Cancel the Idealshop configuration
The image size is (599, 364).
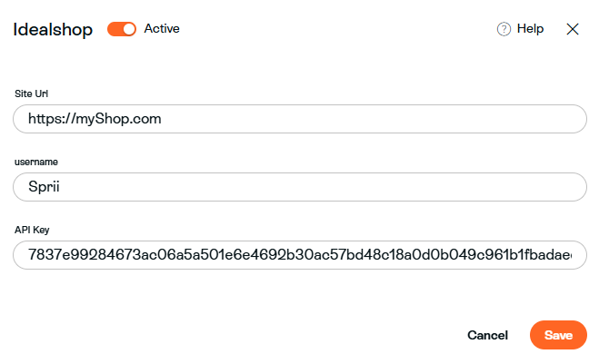click(487, 335)
